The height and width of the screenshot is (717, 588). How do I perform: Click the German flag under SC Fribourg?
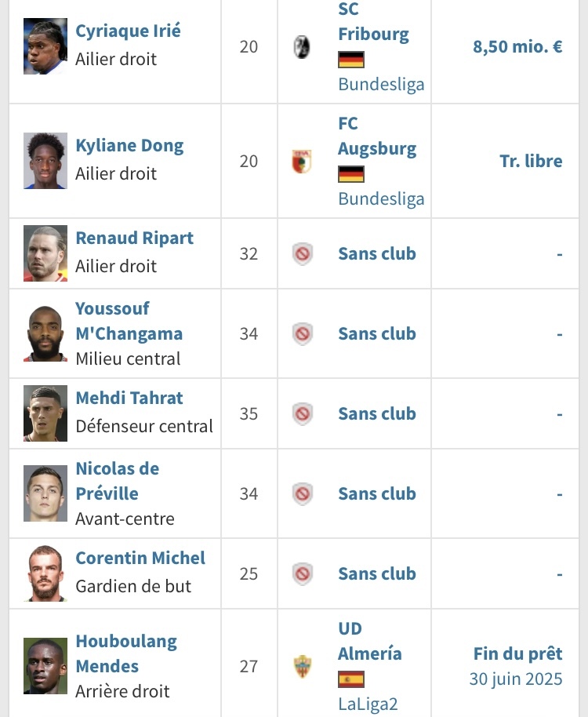click(351, 60)
